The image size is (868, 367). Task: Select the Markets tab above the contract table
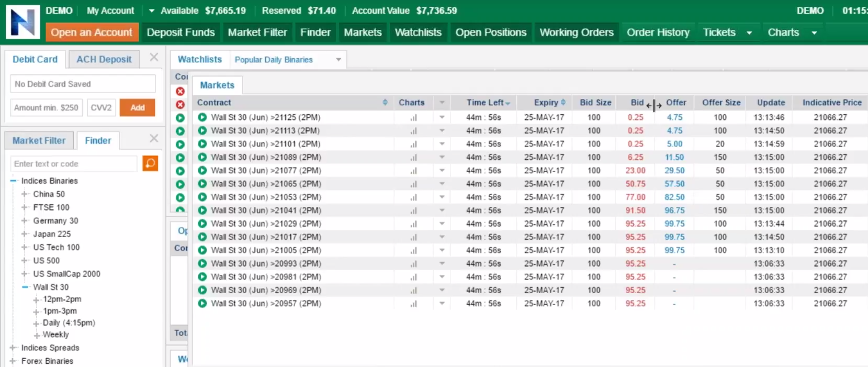[x=217, y=85]
